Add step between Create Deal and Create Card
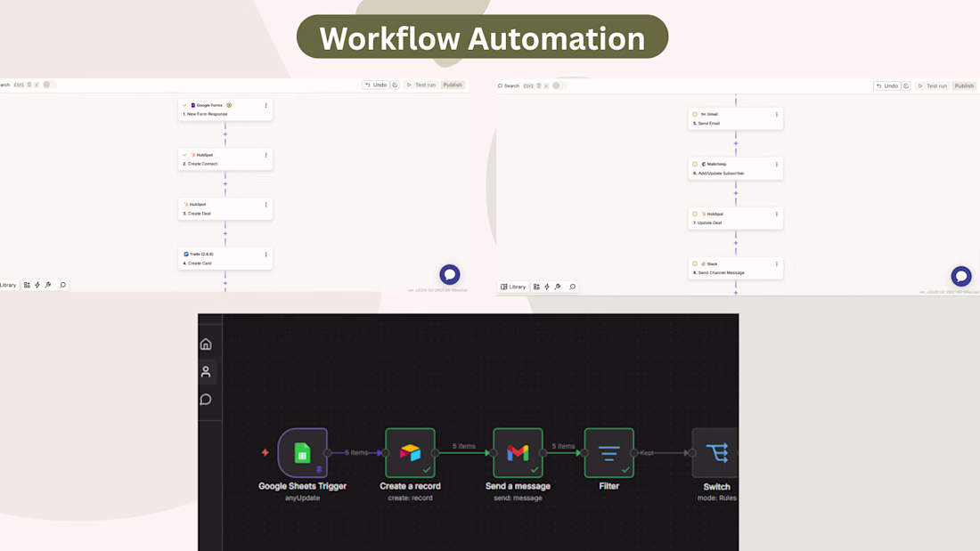 [x=225, y=233]
